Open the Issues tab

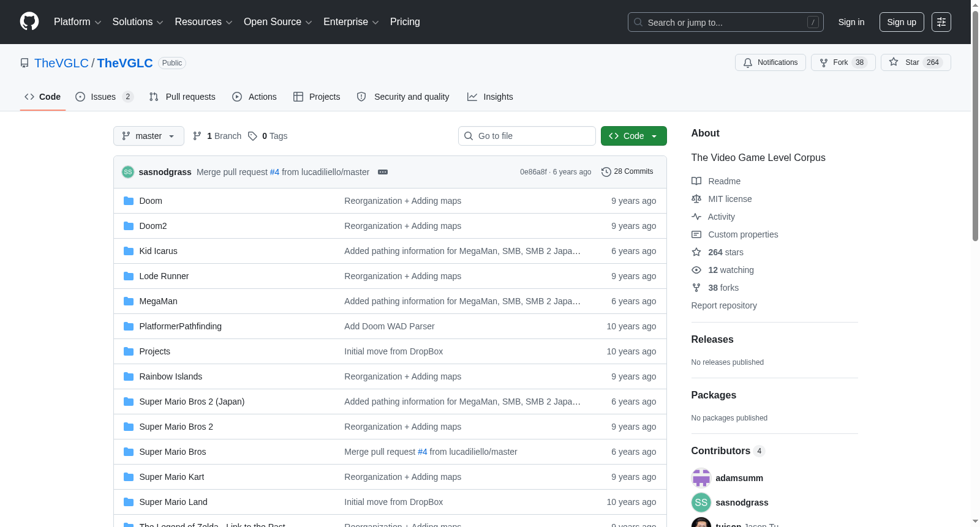tap(104, 97)
